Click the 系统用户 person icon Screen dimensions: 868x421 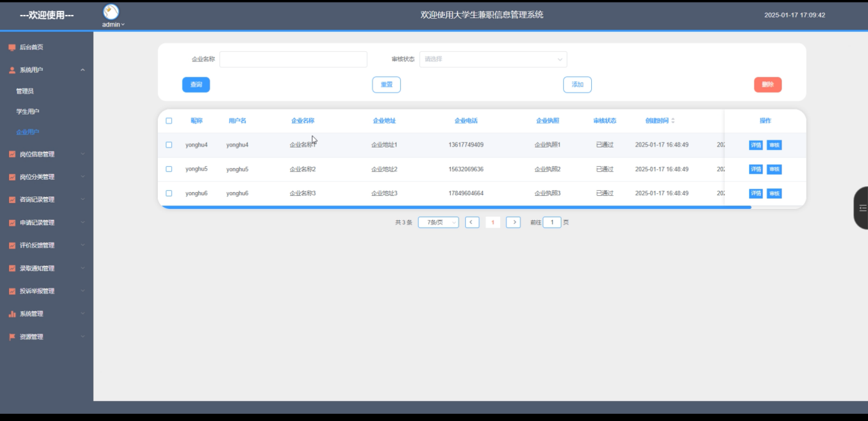(x=12, y=70)
